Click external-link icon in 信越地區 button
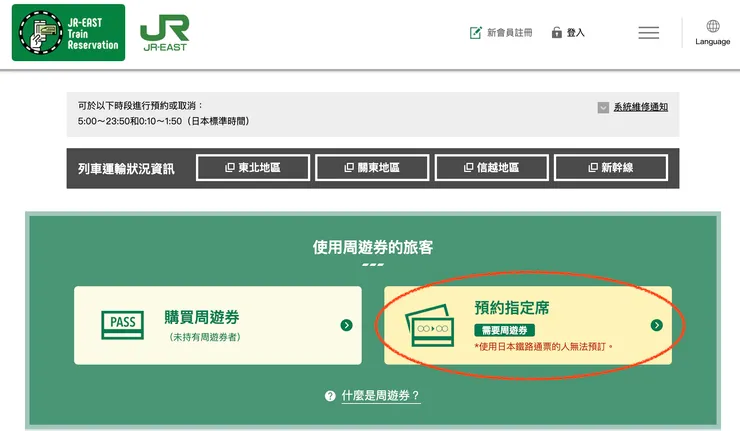740x431 pixels. [x=469, y=168]
